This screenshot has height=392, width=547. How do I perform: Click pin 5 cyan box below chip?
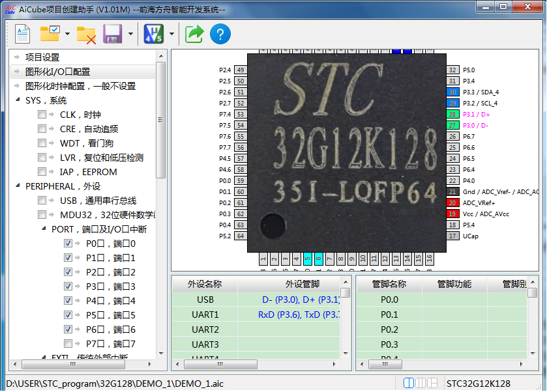(x=307, y=259)
